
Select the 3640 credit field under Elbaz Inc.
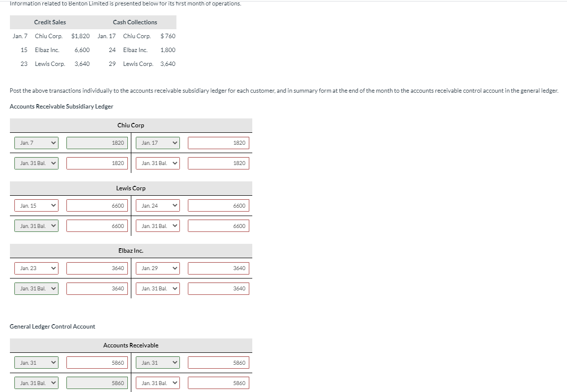click(x=218, y=268)
